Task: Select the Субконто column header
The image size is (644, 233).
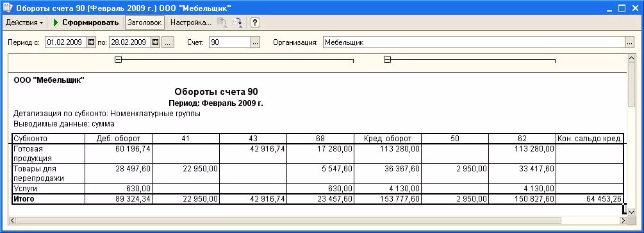Action: (49, 139)
